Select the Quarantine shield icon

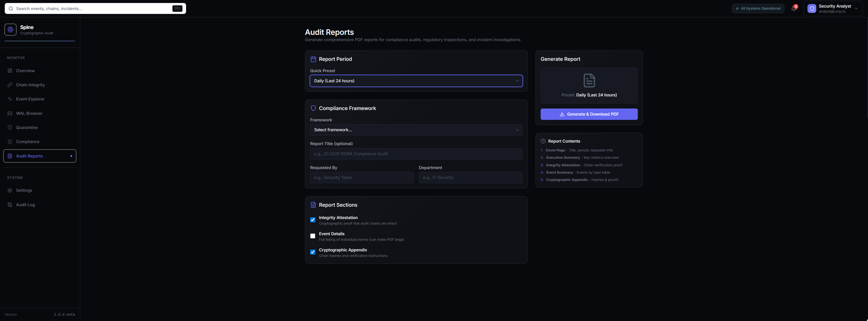coord(9,127)
